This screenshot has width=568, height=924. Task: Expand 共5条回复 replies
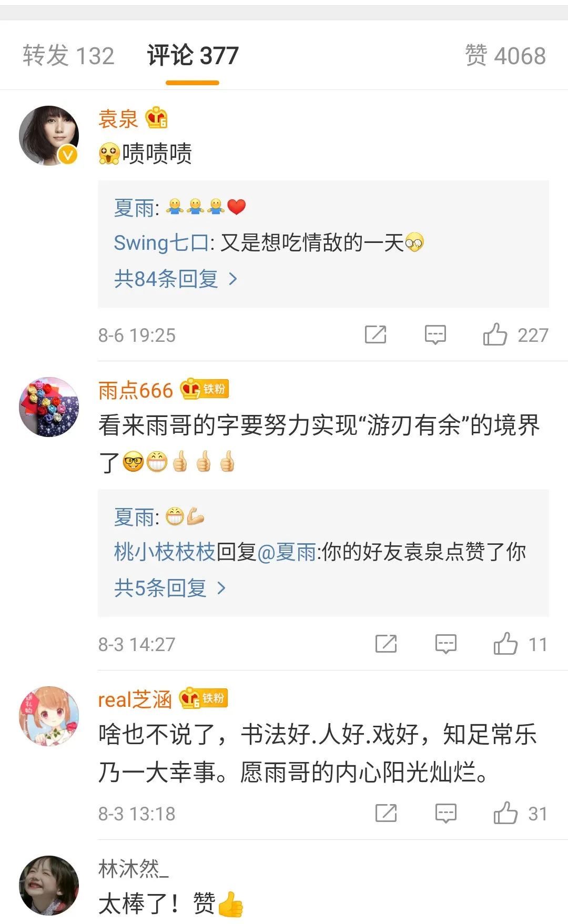[x=170, y=588]
